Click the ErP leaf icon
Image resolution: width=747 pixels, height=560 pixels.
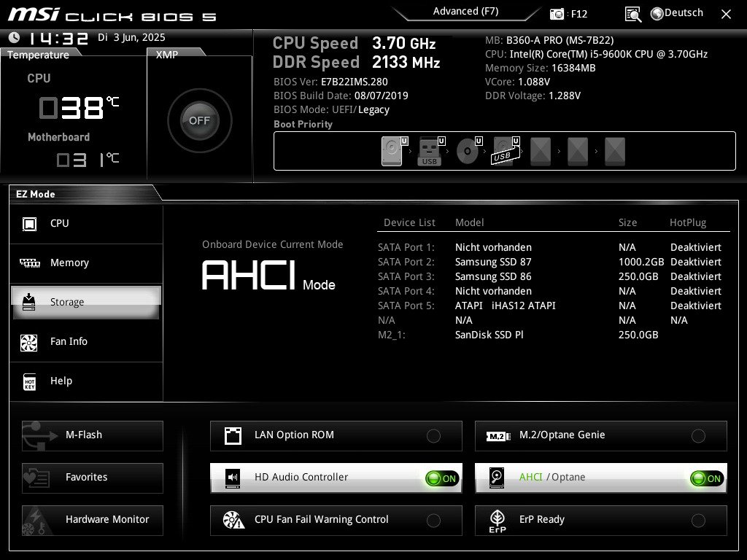(x=498, y=521)
